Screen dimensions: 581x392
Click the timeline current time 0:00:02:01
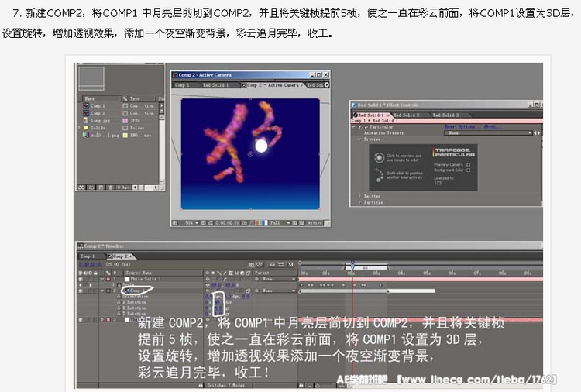coord(91,264)
